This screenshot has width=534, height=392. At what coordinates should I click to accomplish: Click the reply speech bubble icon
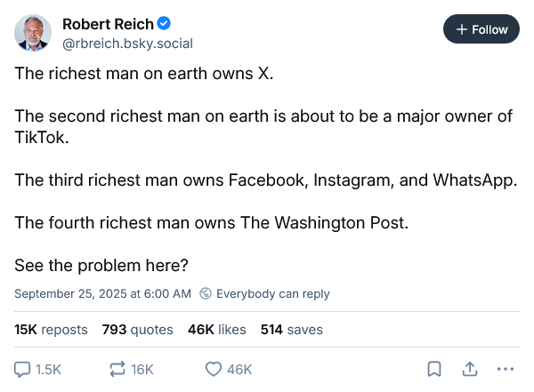(22, 369)
